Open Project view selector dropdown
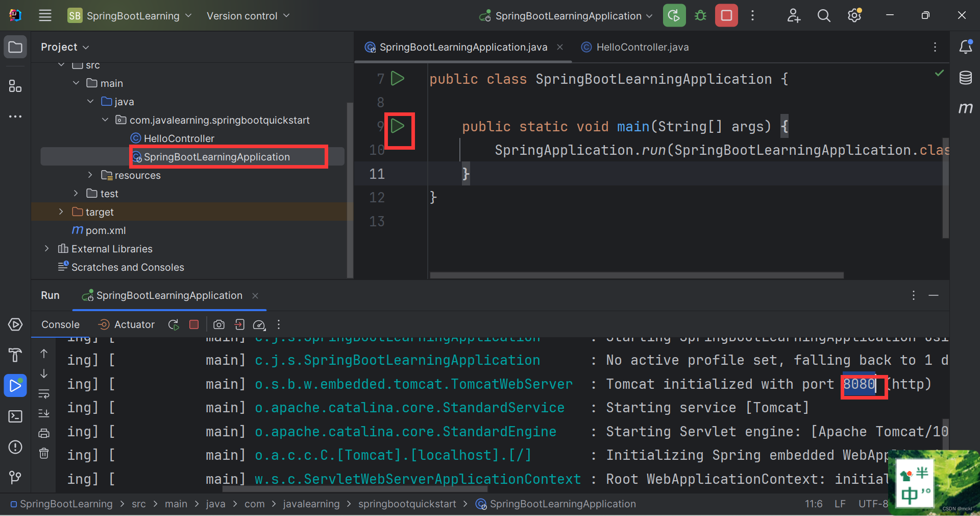The image size is (980, 516). click(65, 47)
